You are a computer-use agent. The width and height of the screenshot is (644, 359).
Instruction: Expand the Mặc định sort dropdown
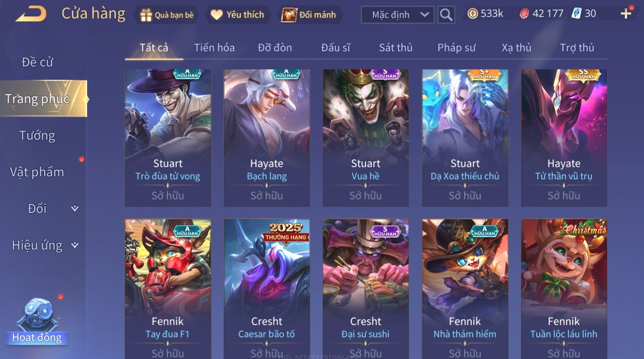(398, 15)
